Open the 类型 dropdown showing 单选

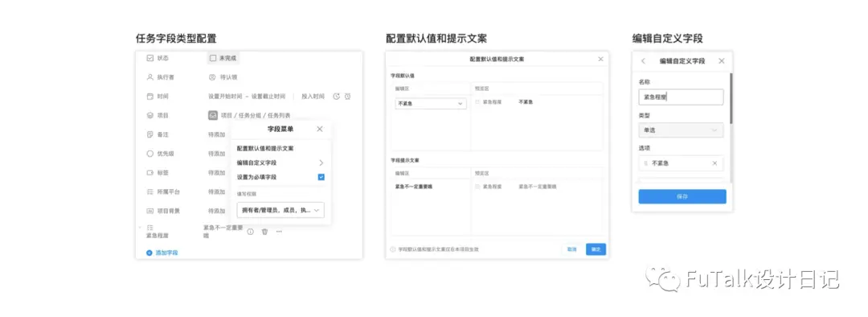point(681,131)
